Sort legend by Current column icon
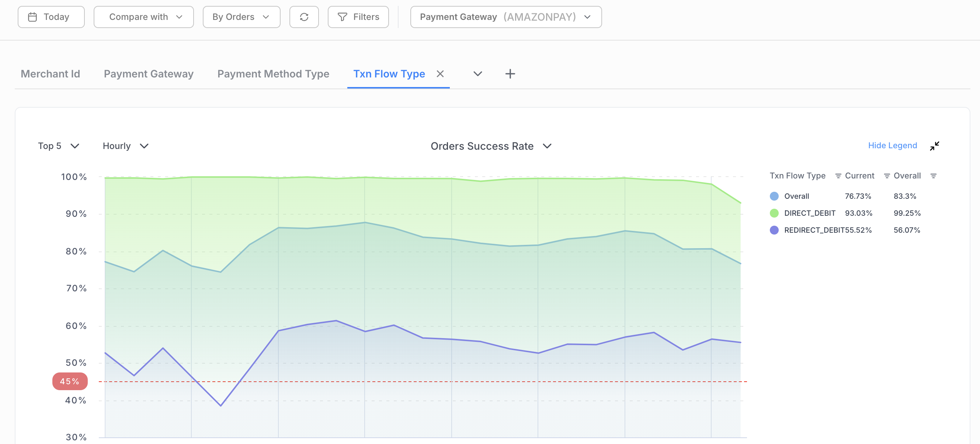This screenshot has height=444, width=980. (x=886, y=176)
